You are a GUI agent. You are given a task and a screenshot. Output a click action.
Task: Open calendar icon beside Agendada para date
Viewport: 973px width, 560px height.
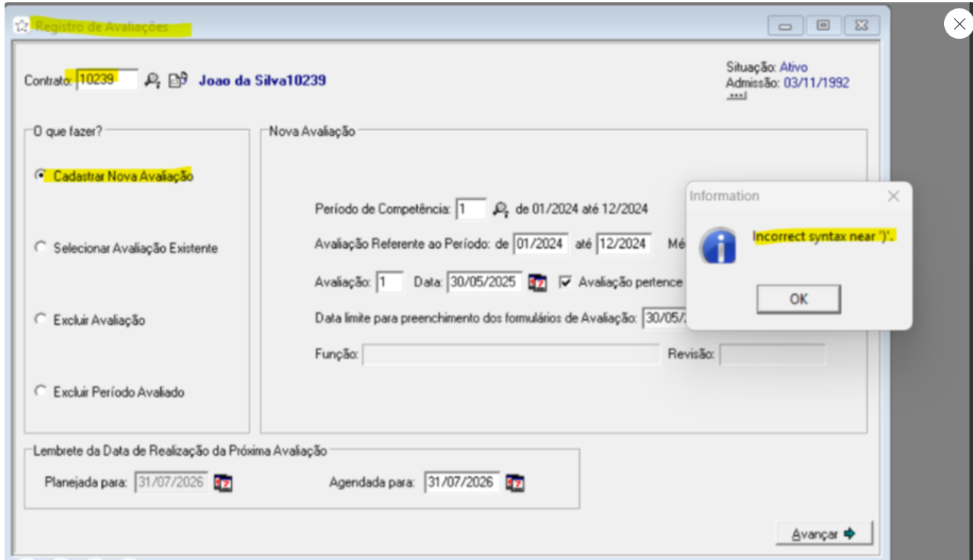[x=515, y=482]
